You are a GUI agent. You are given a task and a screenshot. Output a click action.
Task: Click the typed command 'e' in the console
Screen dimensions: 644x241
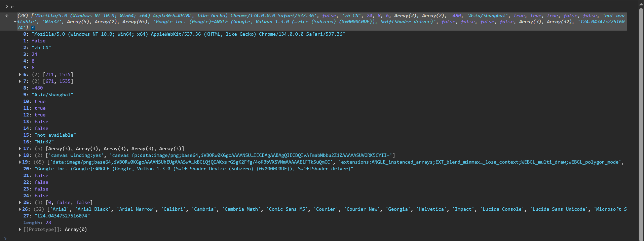click(12, 7)
